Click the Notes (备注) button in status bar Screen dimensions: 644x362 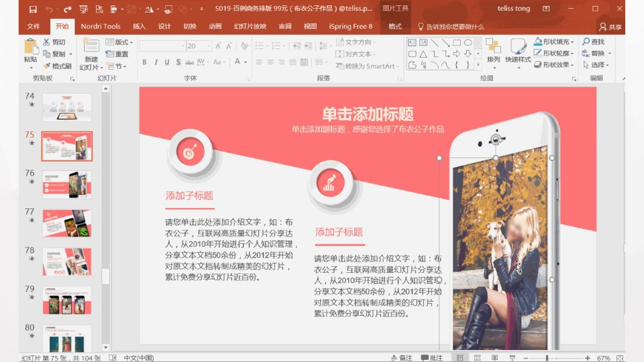pos(401,357)
